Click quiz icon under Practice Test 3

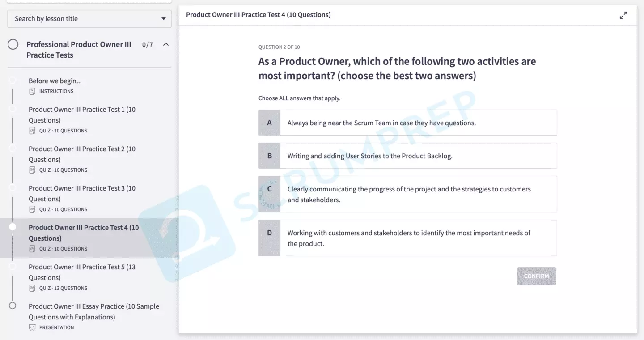click(x=32, y=209)
